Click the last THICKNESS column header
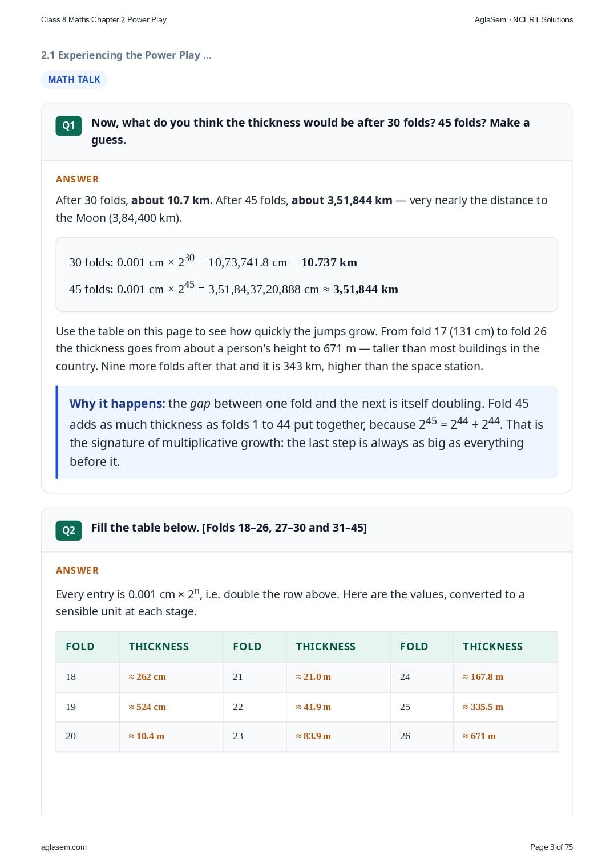 [x=492, y=646]
